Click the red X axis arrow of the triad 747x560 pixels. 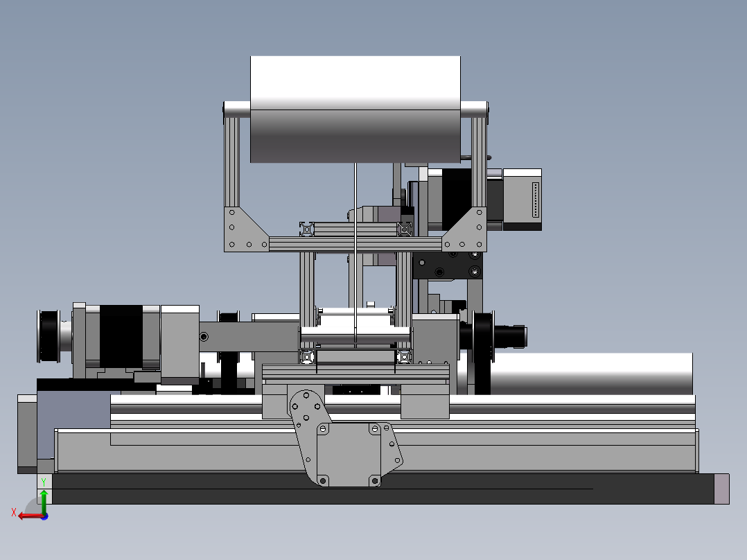pyautogui.click(x=30, y=516)
